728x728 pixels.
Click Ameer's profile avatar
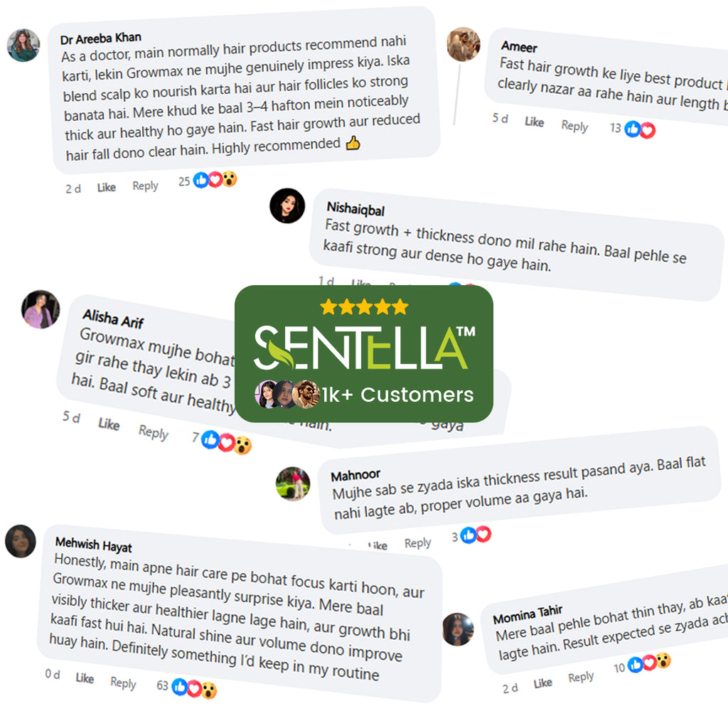tap(464, 44)
